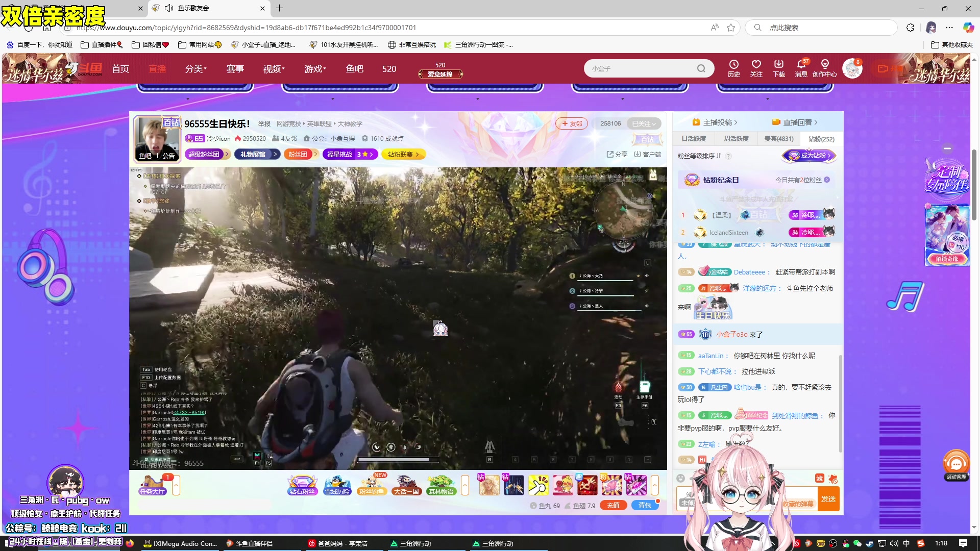Open browser extensions puzzle icon

click(x=910, y=28)
